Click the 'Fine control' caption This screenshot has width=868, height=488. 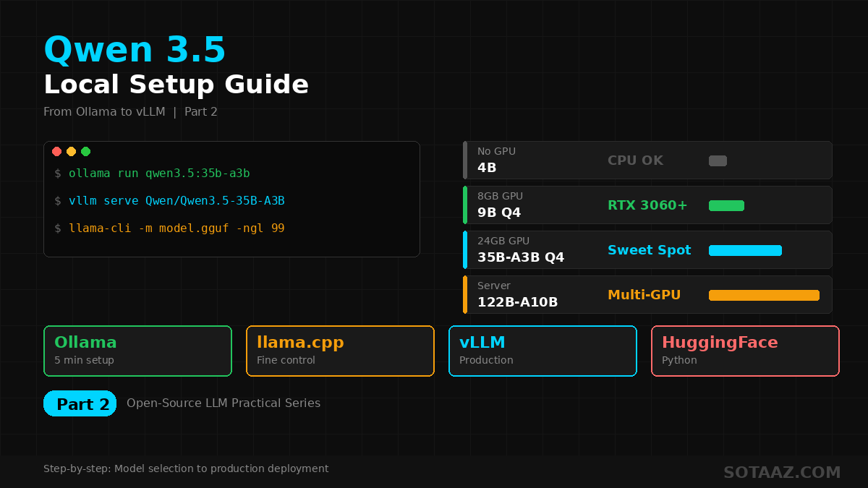pyautogui.click(x=286, y=360)
